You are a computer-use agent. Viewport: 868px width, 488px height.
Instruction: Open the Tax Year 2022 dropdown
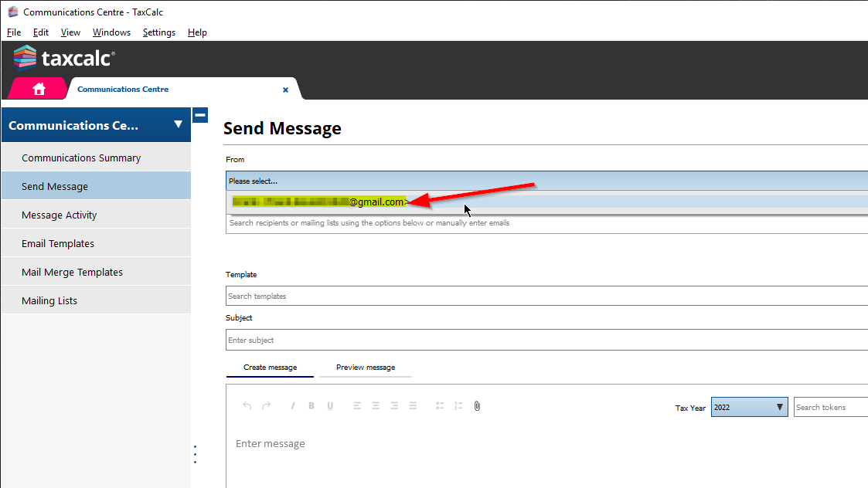click(749, 407)
